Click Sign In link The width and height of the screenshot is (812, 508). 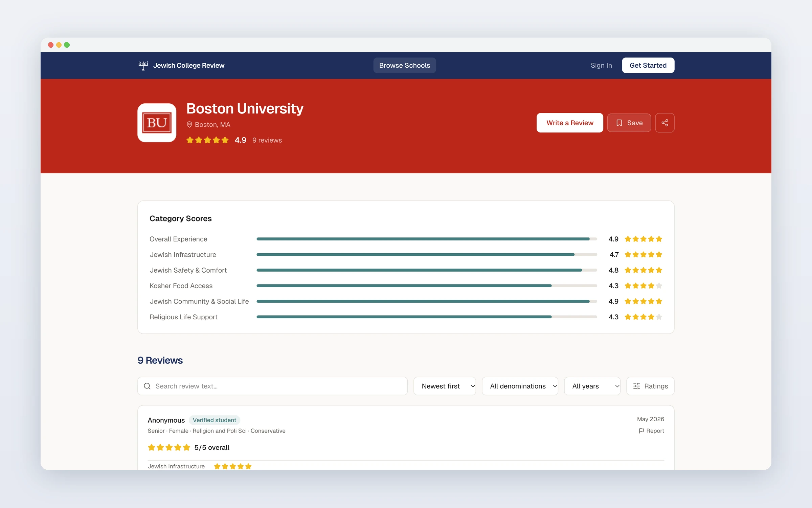click(x=601, y=65)
